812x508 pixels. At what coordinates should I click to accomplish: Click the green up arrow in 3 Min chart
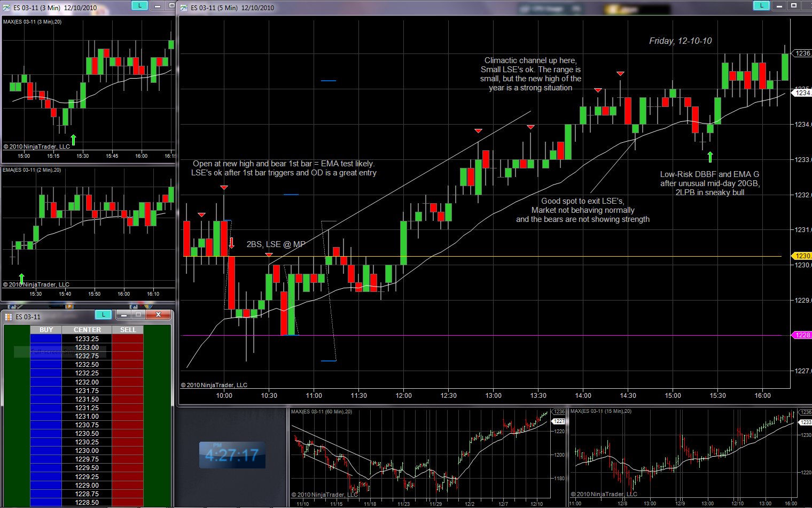pos(73,140)
